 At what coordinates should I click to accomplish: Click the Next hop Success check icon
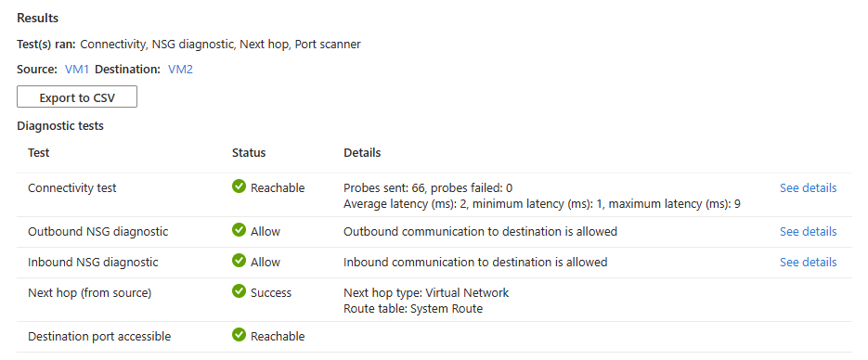click(239, 291)
